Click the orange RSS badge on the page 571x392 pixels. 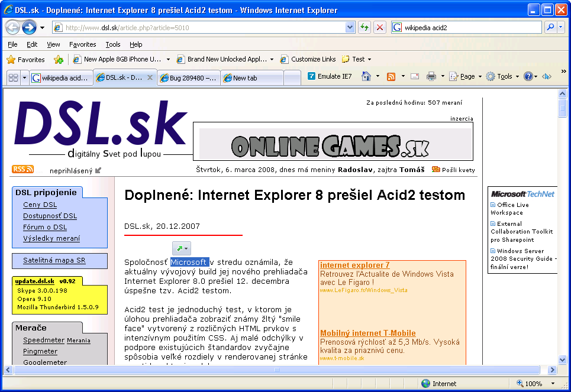pos(22,169)
